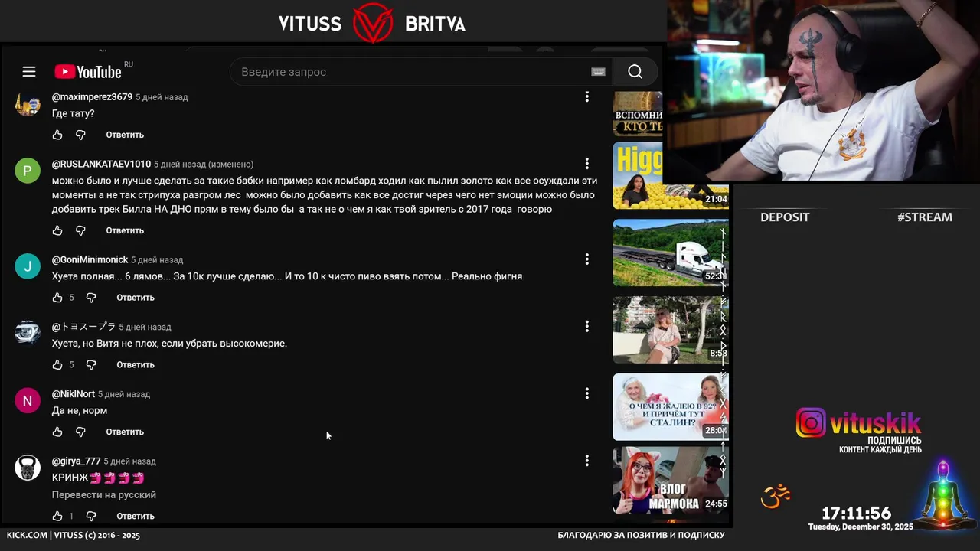The height and width of the screenshot is (551, 980).
Task: Dislike the comment by @NiklNort
Action: 80,432
